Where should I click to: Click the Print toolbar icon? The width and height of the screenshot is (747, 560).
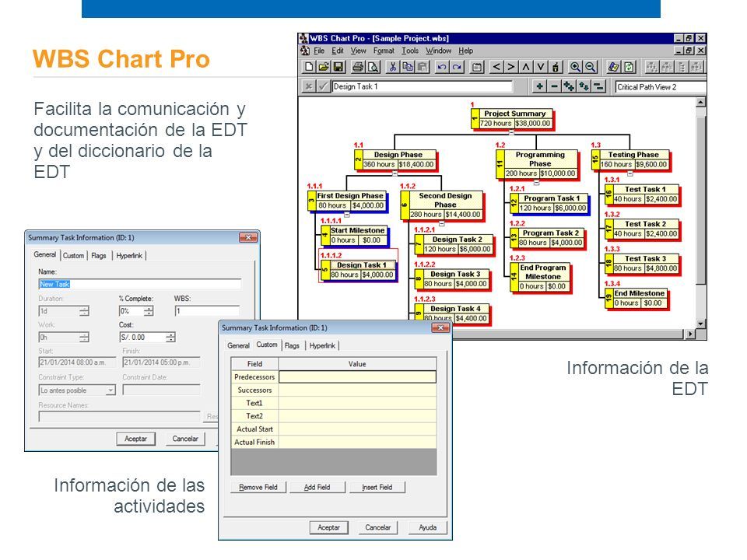pyautogui.click(x=358, y=67)
